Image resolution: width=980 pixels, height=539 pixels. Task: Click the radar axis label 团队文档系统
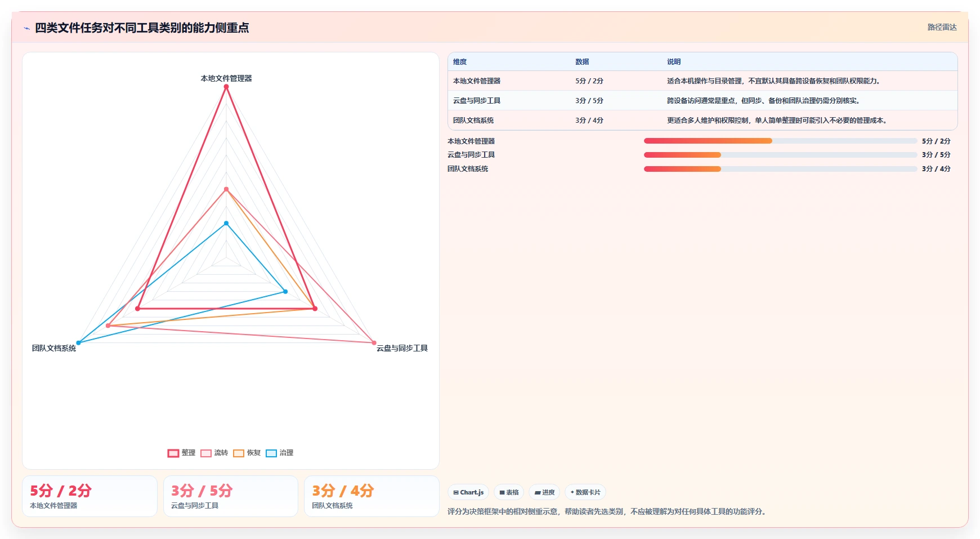click(x=54, y=348)
